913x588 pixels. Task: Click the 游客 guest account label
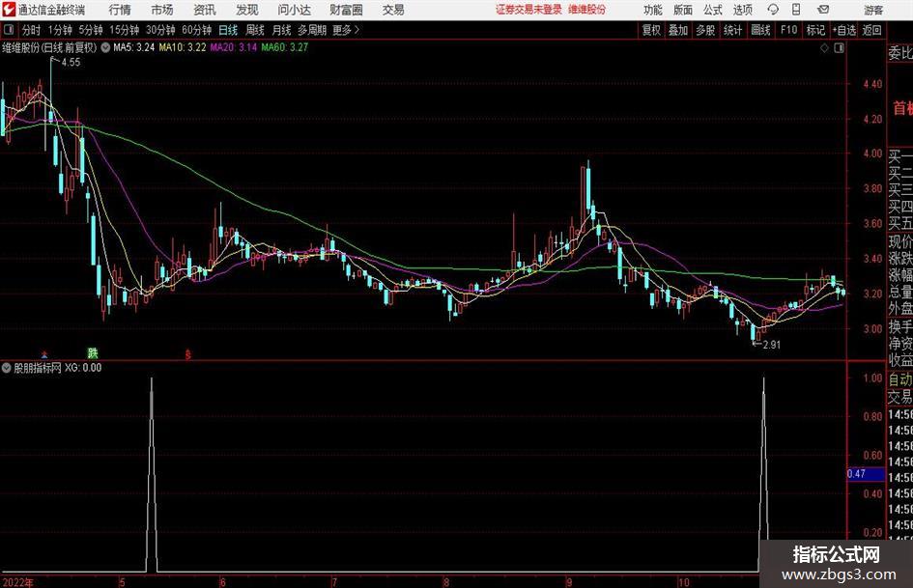[873, 10]
